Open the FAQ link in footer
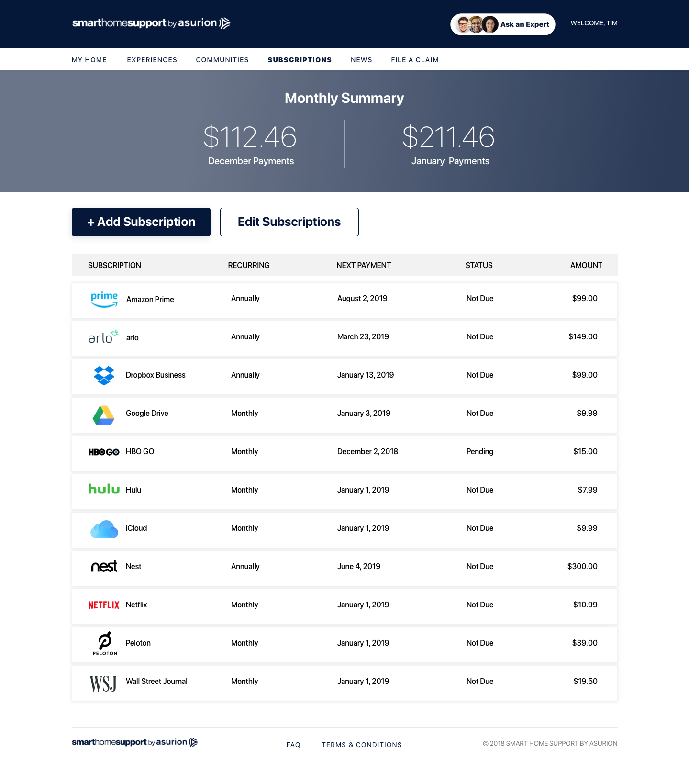This screenshot has width=689, height=784. (293, 745)
